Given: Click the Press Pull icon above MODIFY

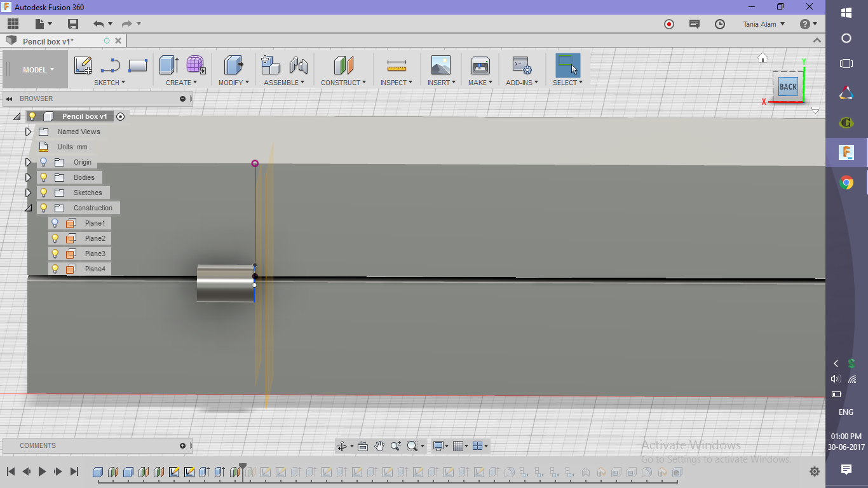Looking at the screenshot, I should pos(234,65).
